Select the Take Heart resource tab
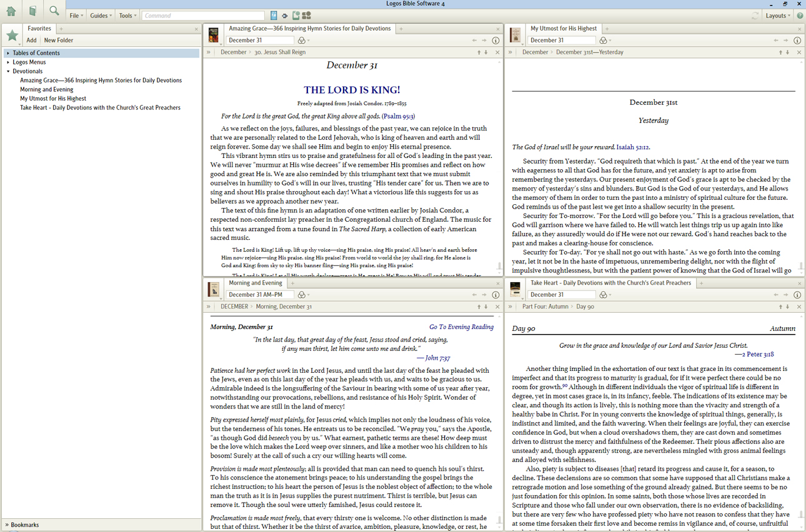The image size is (806, 532). (611, 283)
